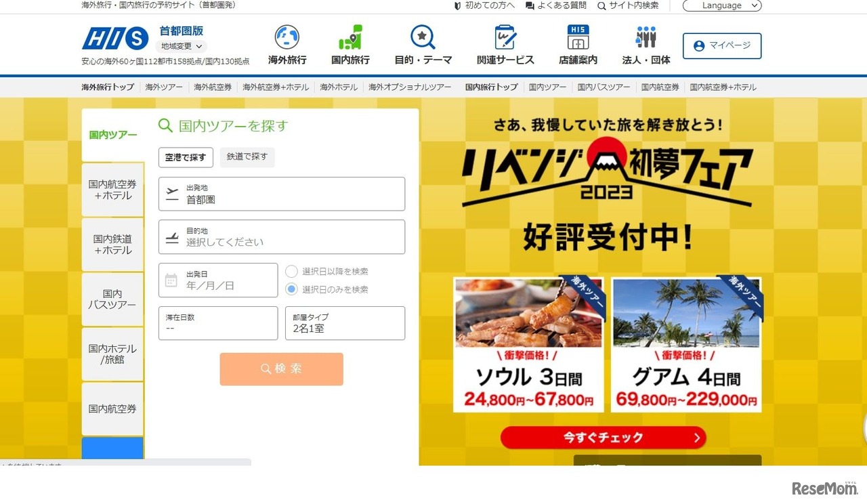
Task: Select the 国内ツアー side tab
Action: pyautogui.click(x=113, y=135)
